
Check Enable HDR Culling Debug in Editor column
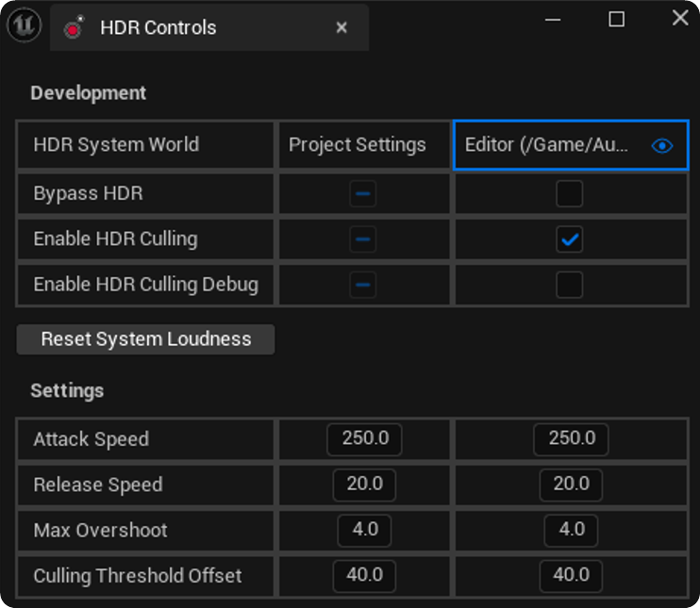pyautogui.click(x=569, y=285)
